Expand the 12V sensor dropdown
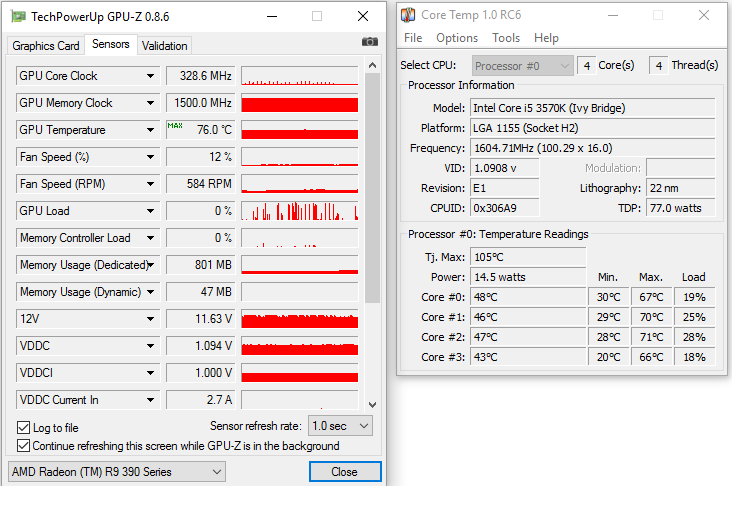Image resolution: width=741 pixels, height=508 pixels. pyautogui.click(x=150, y=319)
